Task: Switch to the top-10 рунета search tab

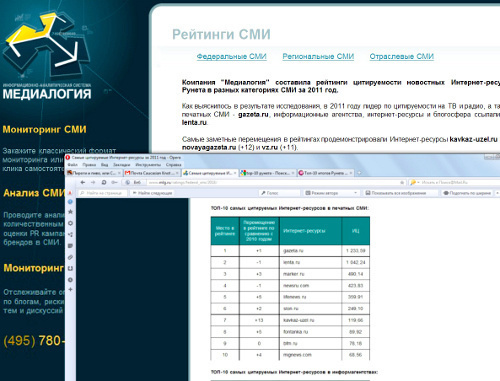Action: click(x=267, y=173)
